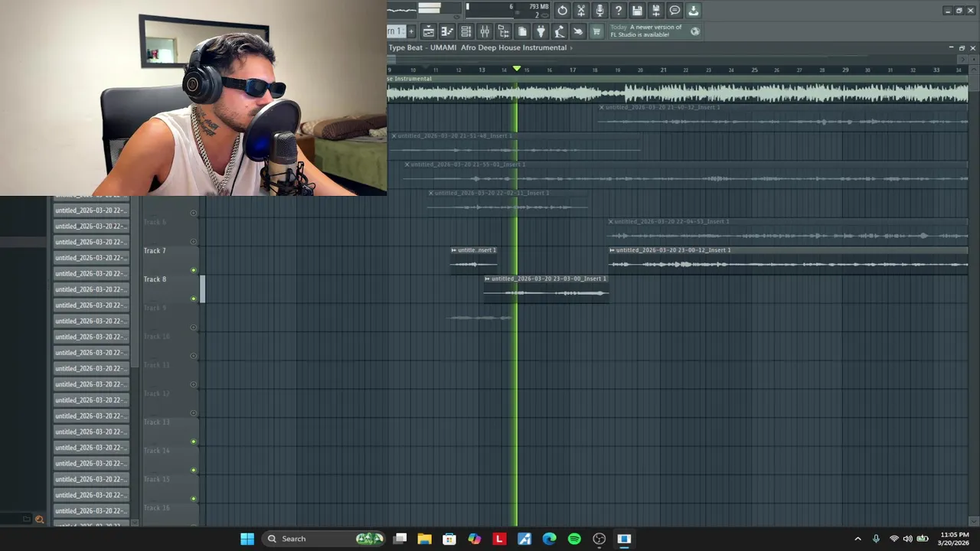Open the speech bubble chat icon
This screenshot has width=980, height=551.
(675, 11)
